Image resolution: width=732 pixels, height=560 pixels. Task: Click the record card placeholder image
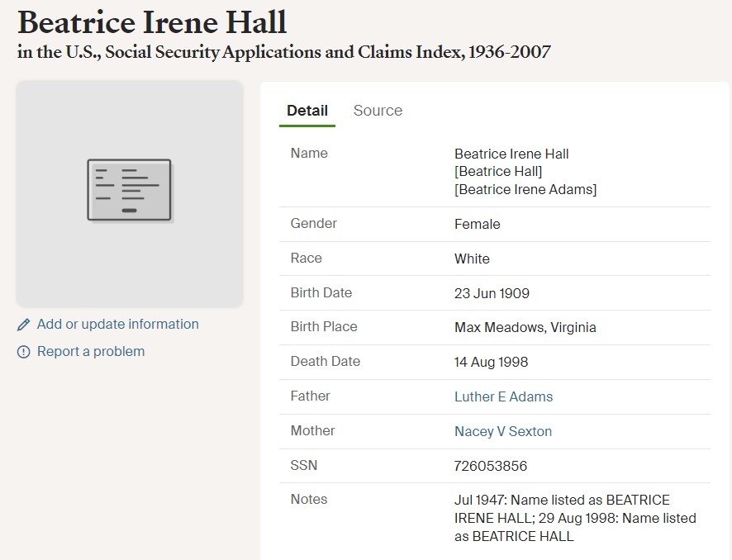tap(129, 191)
